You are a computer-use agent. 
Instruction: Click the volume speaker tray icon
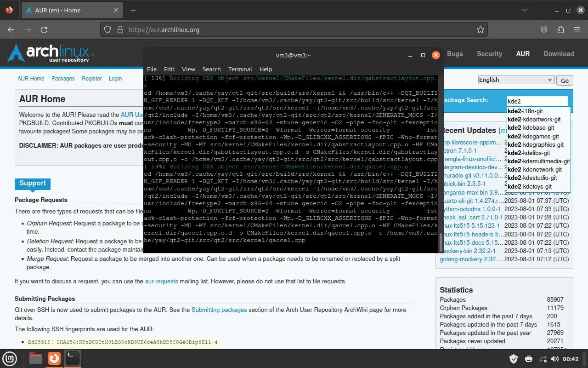(x=555, y=359)
